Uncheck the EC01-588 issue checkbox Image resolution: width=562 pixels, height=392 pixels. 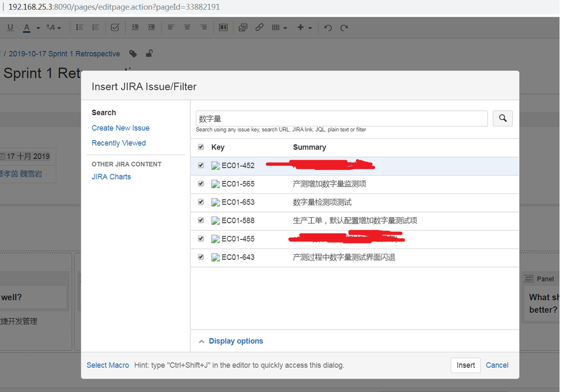[201, 220]
